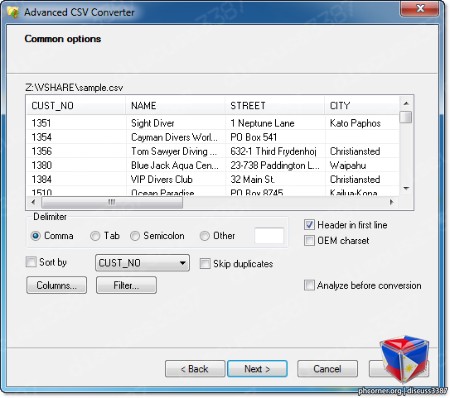The width and height of the screenshot is (450, 398).
Task: Click the Blue Jack Aqua Cen... cell
Action: 176,165
